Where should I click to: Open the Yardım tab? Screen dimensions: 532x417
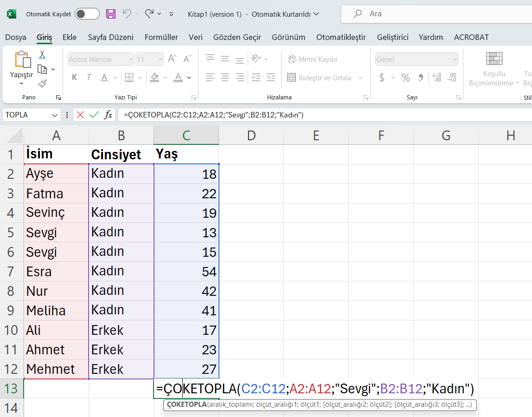click(430, 37)
